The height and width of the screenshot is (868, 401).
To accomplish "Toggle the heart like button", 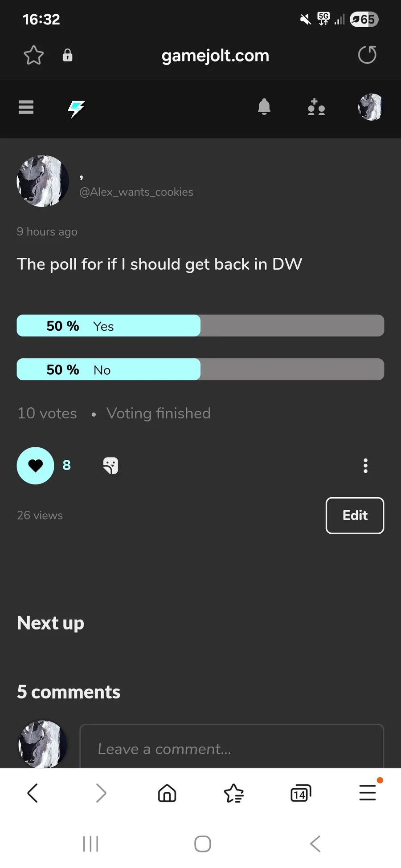I will 36,466.
